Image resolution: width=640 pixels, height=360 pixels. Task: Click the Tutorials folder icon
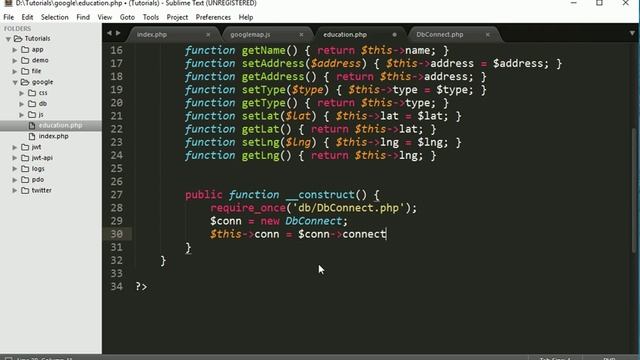coord(18,38)
